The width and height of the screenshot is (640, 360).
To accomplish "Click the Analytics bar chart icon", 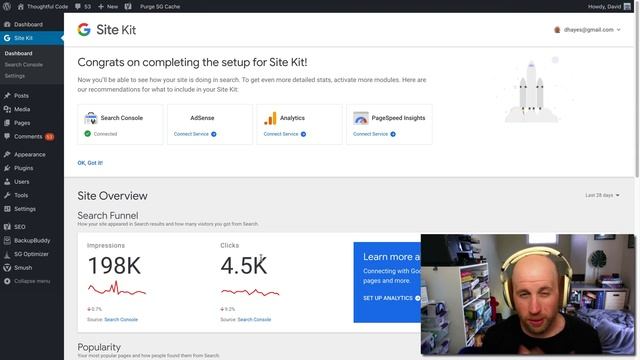I will click(x=270, y=118).
